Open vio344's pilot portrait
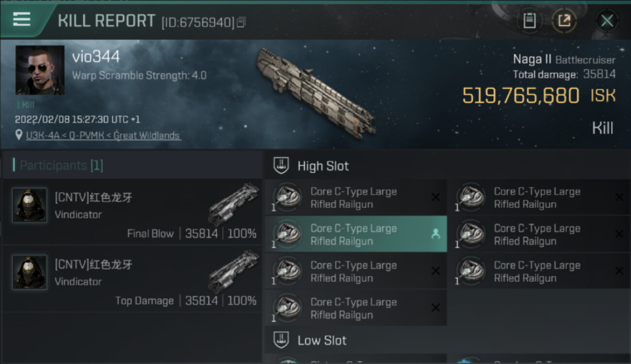 40,70
